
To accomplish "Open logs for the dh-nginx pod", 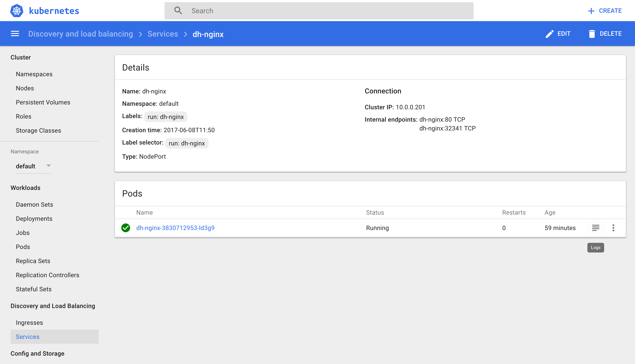I will point(596,228).
